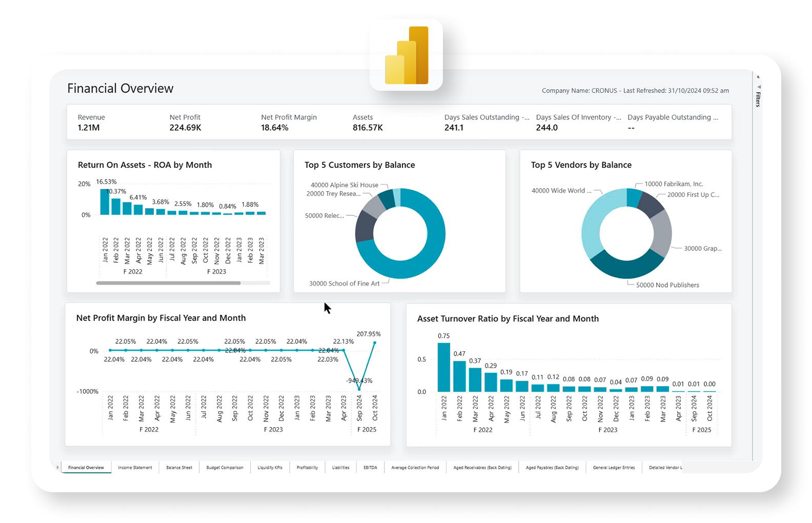812x523 pixels.
Task: Switch to the Income Statement tab
Action: click(x=135, y=468)
